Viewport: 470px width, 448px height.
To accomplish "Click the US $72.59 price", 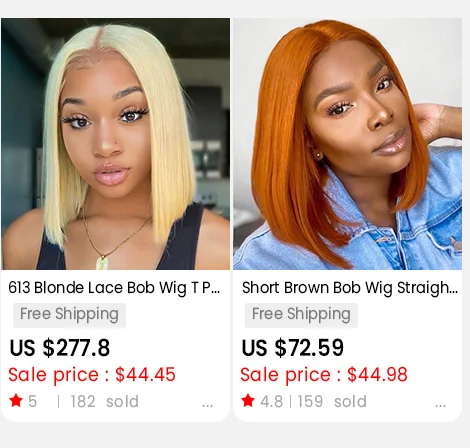I will click(292, 348).
